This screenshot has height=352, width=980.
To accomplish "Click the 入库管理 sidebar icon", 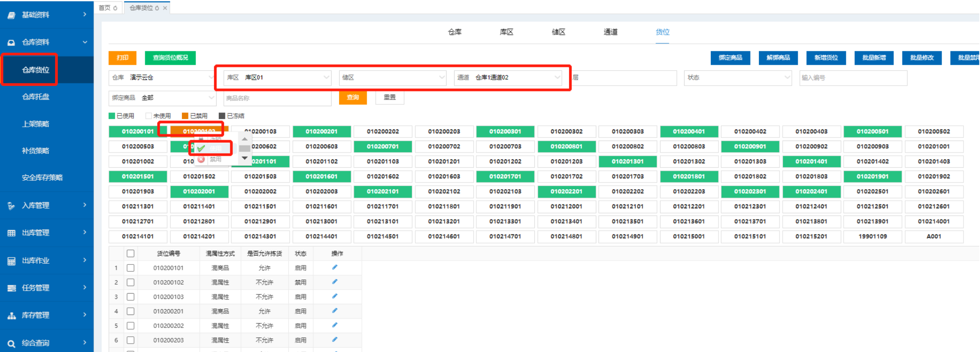I will 12,206.
